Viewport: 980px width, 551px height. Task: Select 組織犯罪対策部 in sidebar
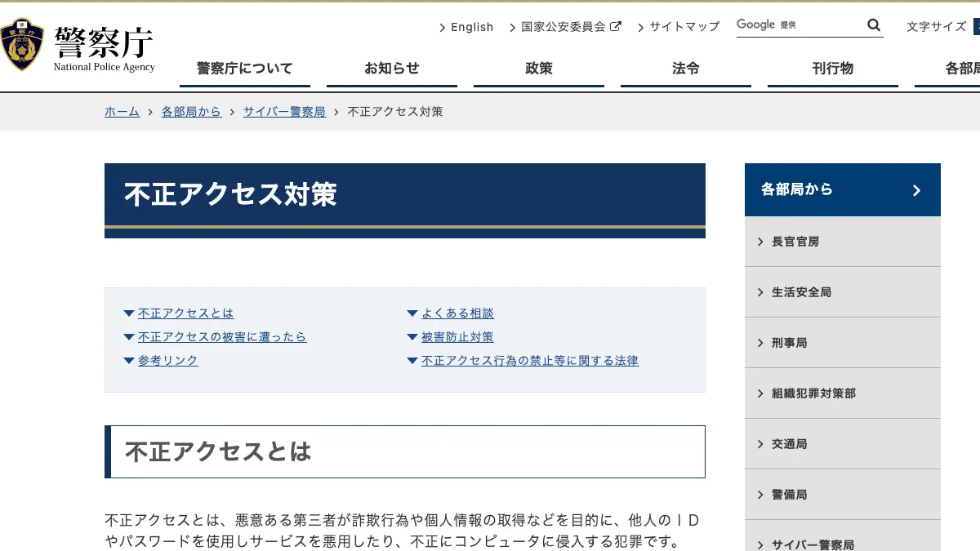843,393
